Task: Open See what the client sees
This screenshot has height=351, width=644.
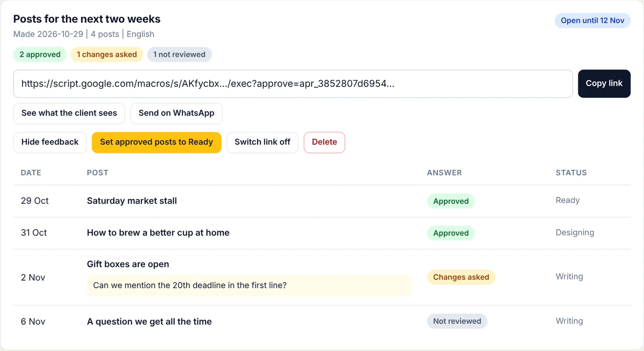Action: 69,114
